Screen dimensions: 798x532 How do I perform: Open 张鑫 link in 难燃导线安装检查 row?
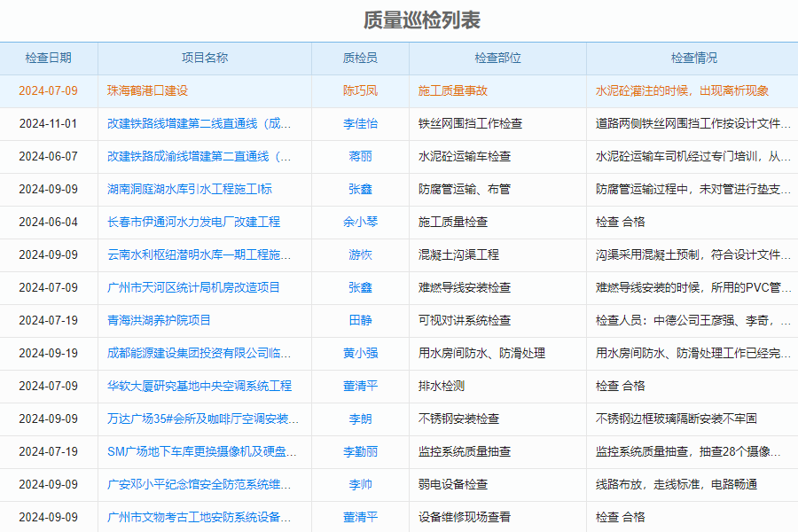360,287
